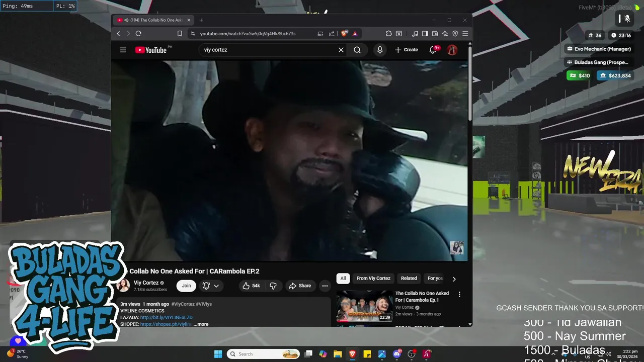Click the Create button on YouTube
Viewport: 644px width, 362px height.
pyautogui.click(x=407, y=50)
